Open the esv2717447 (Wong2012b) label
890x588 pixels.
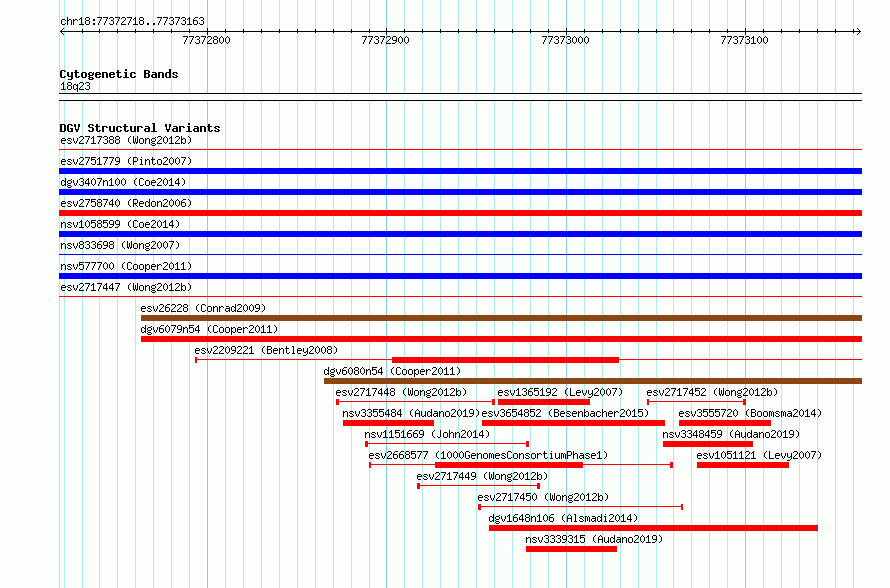(x=126, y=287)
